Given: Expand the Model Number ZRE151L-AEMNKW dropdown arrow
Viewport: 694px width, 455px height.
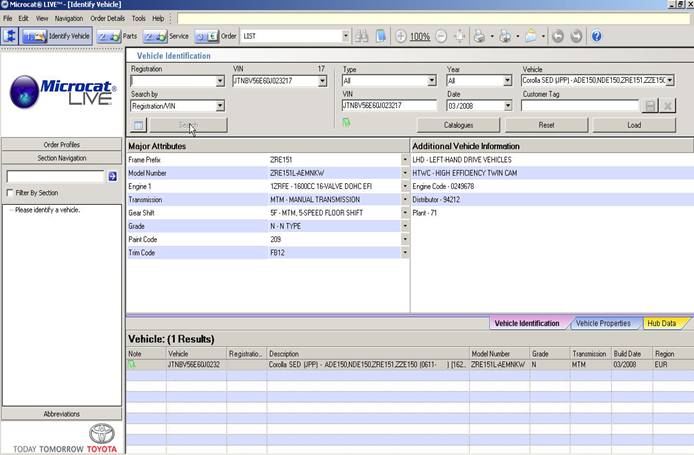Looking at the screenshot, I should coord(405,173).
